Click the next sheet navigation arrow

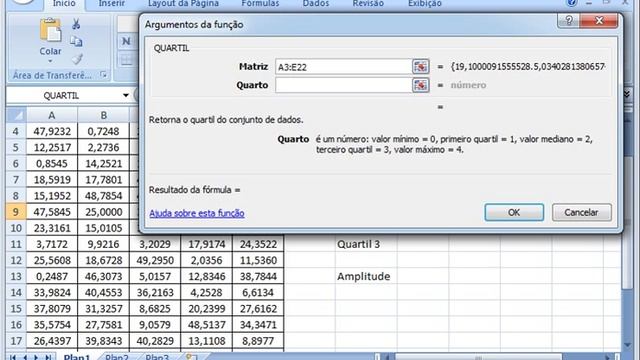pyautogui.click(x=36, y=357)
